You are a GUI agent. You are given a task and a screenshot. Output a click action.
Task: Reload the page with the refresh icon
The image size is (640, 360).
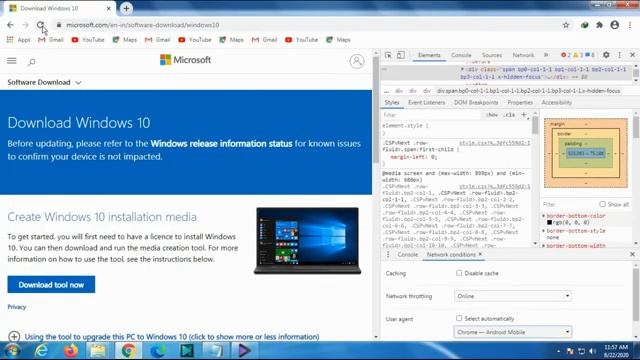[40, 25]
